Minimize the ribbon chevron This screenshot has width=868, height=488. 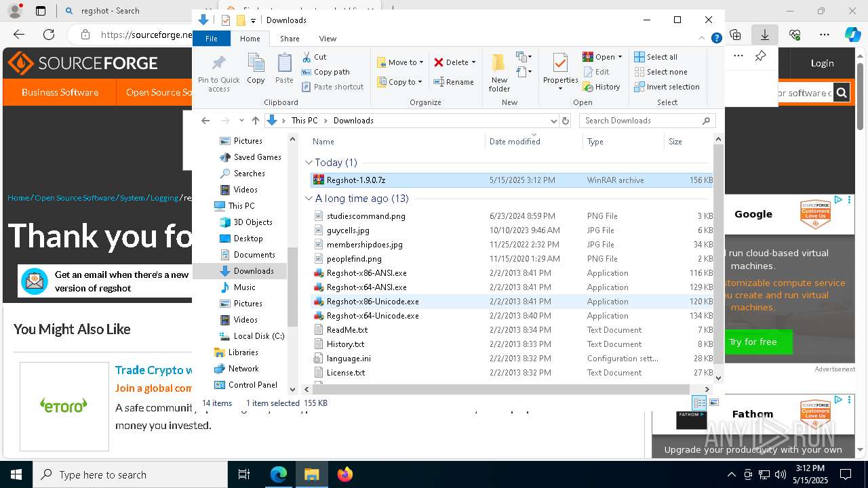(x=702, y=39)
